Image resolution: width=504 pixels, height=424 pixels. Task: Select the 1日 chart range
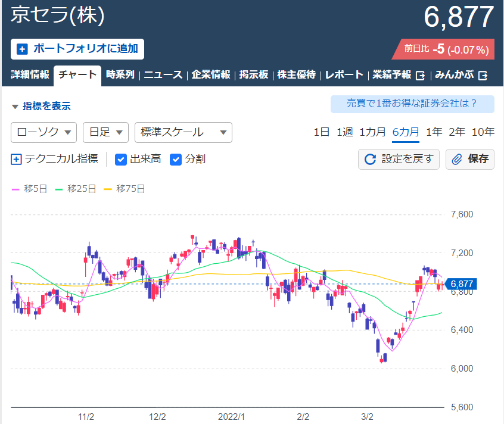click(x=322, y=132)
